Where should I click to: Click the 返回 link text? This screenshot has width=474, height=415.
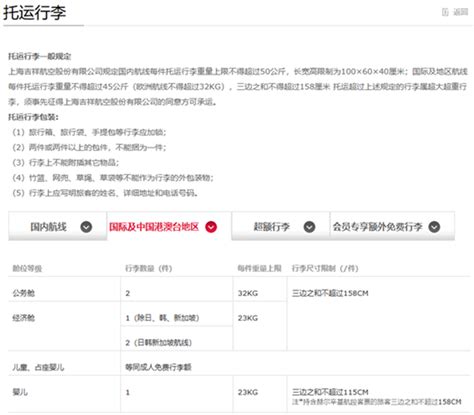[461, 12]
